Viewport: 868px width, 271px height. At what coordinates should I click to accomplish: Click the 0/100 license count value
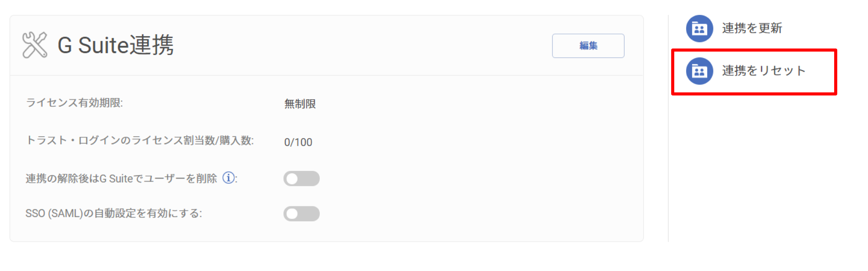coord(298,142)
